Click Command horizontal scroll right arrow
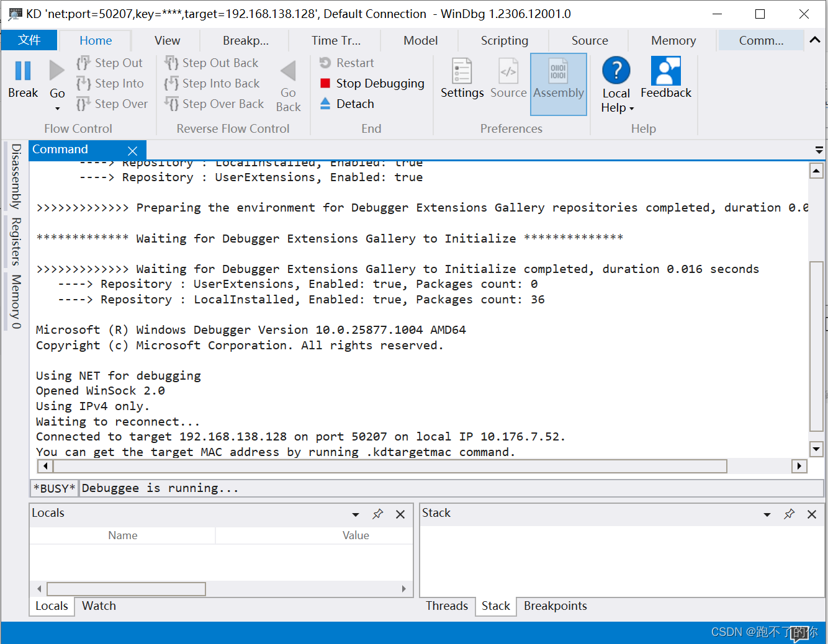 799,466
